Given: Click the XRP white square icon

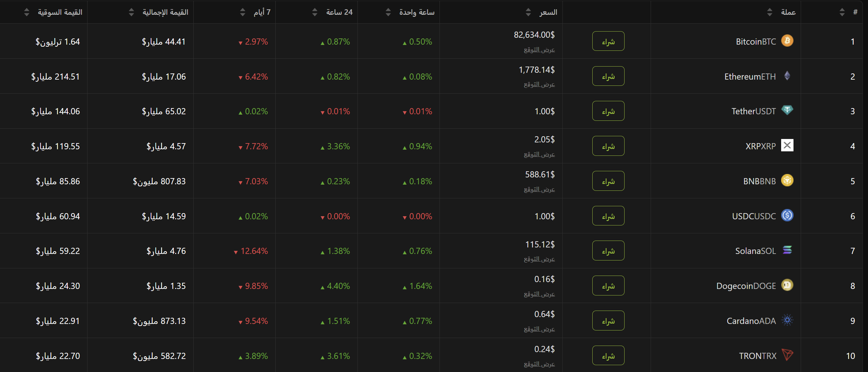Looking at the screenshot, I should [787, 145].
